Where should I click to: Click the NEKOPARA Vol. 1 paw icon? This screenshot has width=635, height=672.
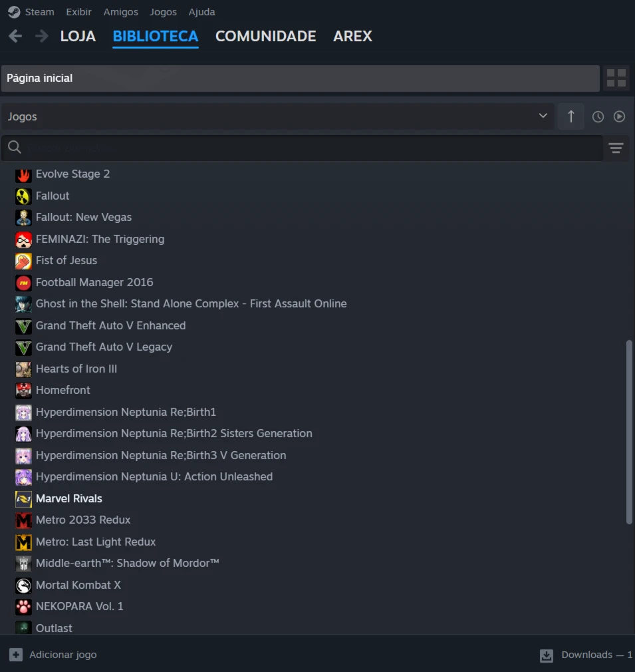(x=23, y=607)
